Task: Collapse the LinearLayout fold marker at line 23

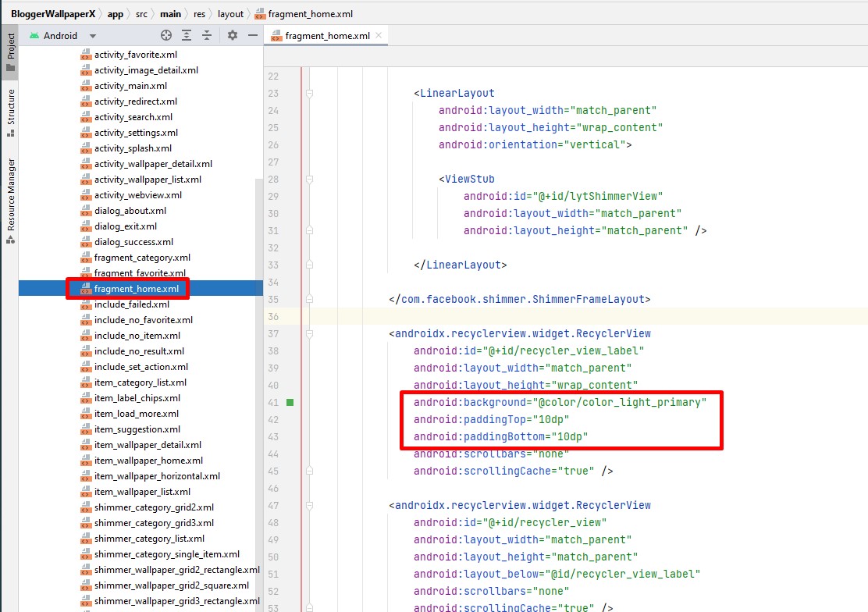Action: pos(309,93)
